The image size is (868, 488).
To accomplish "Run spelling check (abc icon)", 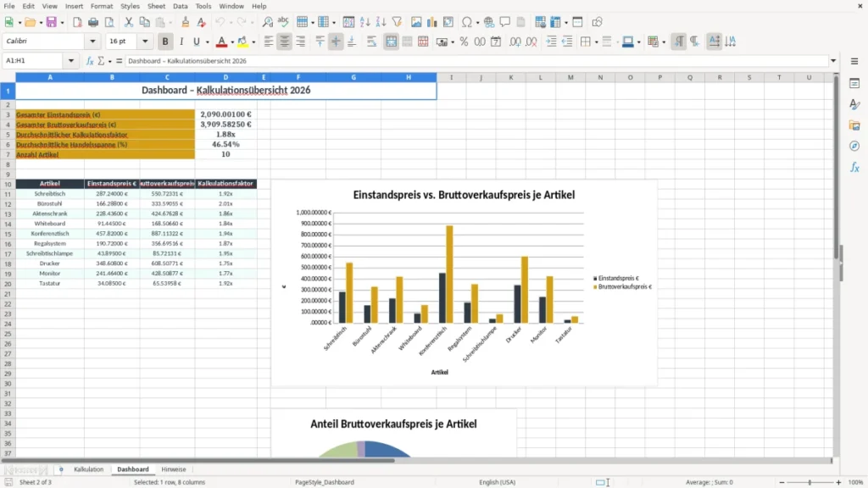I will click(283, 22).
